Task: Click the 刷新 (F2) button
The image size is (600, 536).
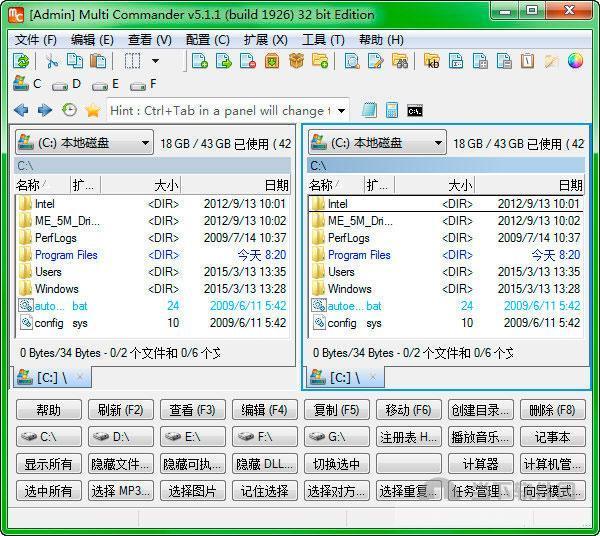Action: click(121, 410)
